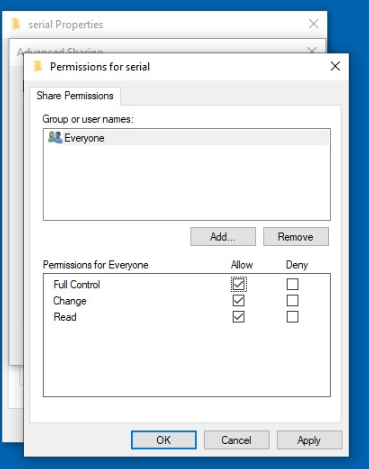Click the folder icon in the Permissions title bar
This screenshot has height=469, width=369.
click(38, 66)
